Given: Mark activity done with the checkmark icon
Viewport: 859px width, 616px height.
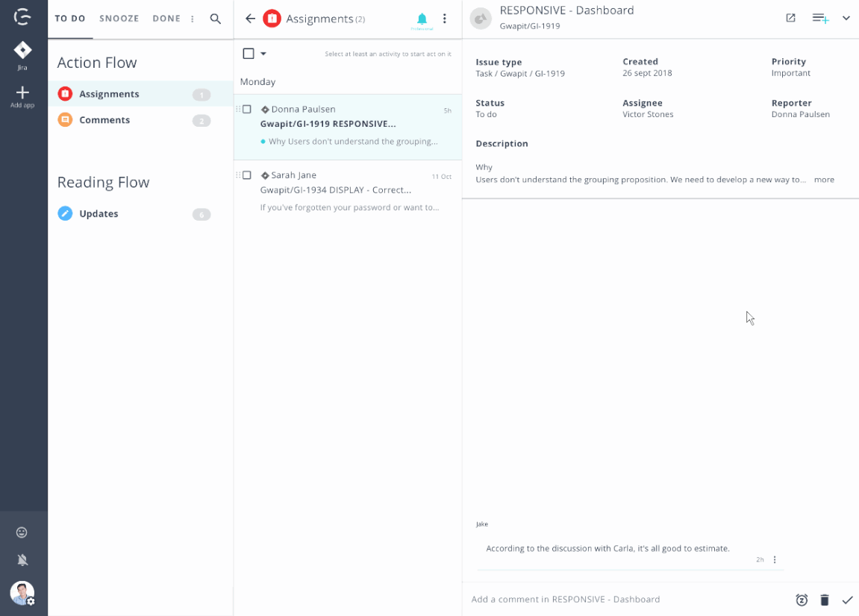Looking at the screenshot, I should coord(848,600).
